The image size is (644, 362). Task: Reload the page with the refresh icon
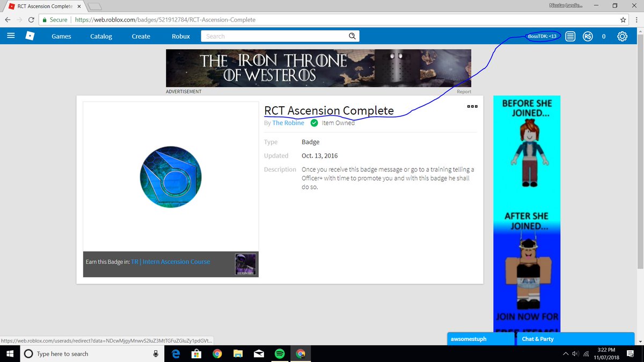pyautogui.click(x=32, y=19)
